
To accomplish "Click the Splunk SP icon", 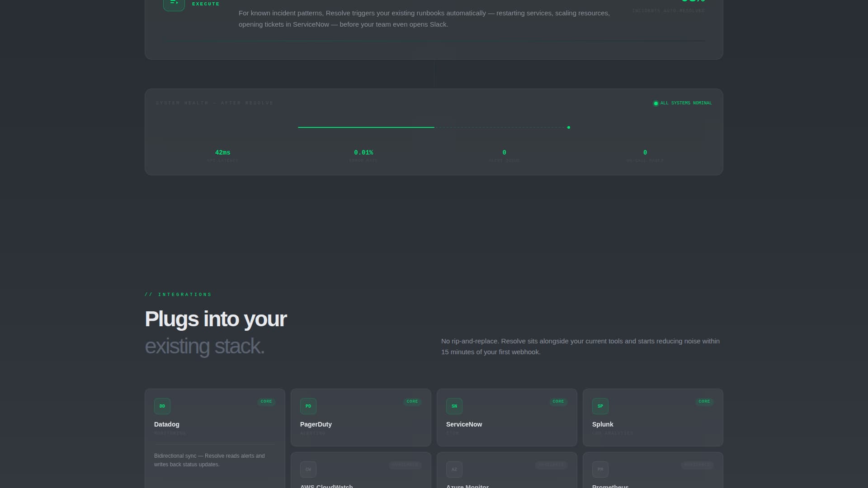I will [x=600, y=406].
